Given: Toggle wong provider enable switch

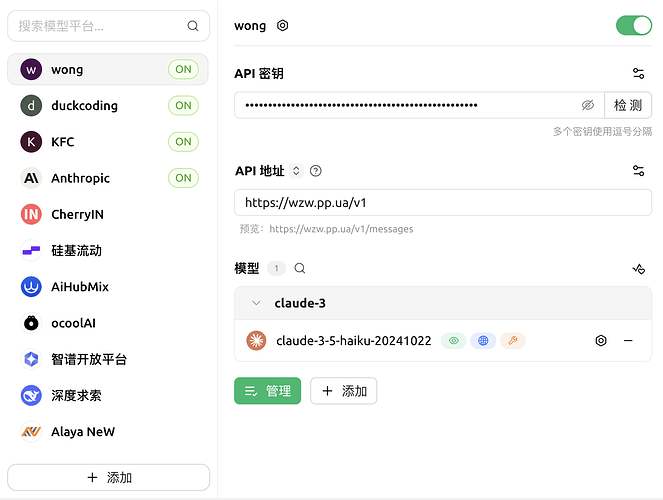Looking at the screenshot, I should (634, 26).
